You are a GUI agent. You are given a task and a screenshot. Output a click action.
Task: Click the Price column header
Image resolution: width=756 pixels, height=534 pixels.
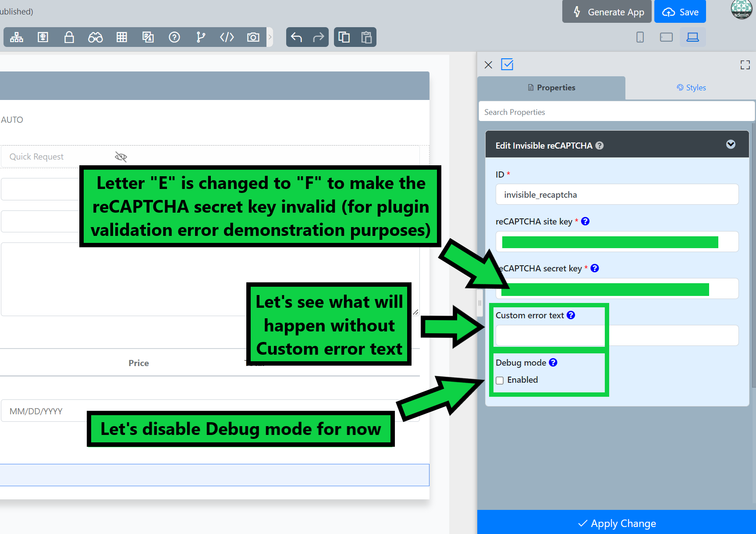[x=138, y=363]
